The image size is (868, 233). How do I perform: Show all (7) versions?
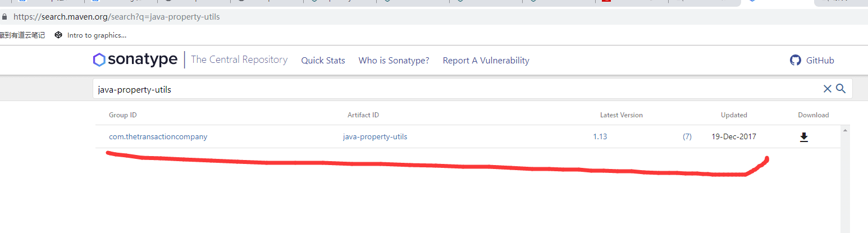[x=687, y=137]
